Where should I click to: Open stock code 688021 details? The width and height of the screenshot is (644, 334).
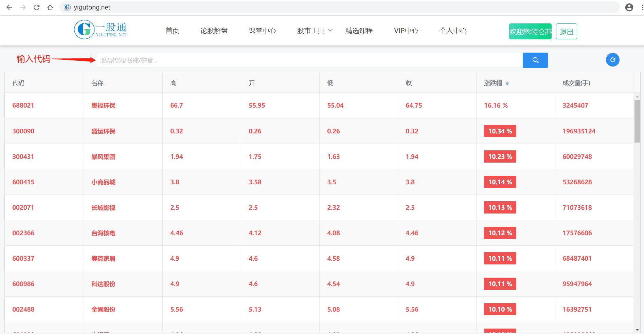(23, 105)
